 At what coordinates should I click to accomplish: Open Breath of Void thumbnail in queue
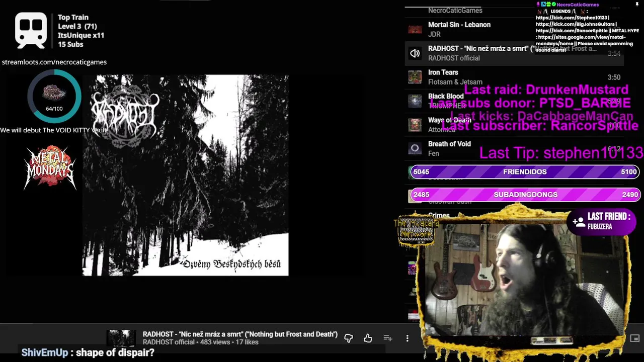click(x=415, y=148)
